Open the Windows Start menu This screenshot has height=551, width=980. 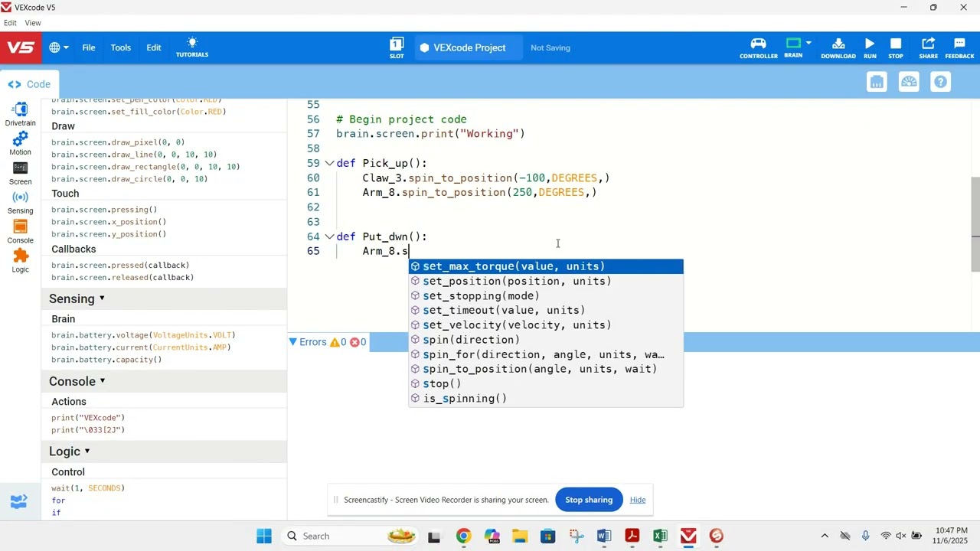point(264,536)
